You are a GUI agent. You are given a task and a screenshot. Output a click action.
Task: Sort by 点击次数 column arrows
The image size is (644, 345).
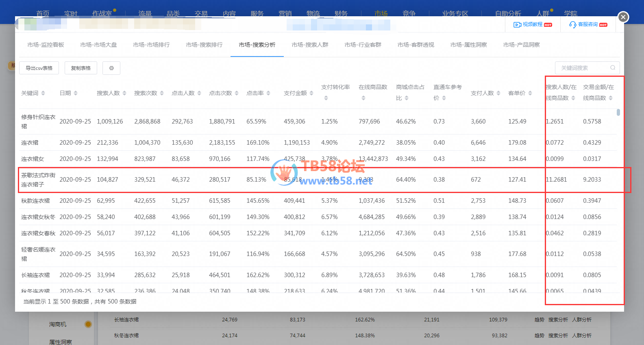[237, 93]
